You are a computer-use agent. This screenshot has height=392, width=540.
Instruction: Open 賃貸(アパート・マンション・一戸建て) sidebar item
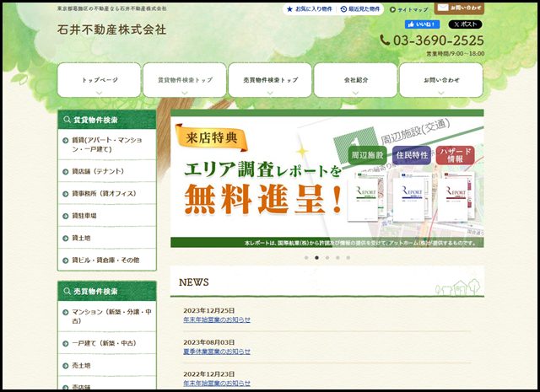click(107, 144)
